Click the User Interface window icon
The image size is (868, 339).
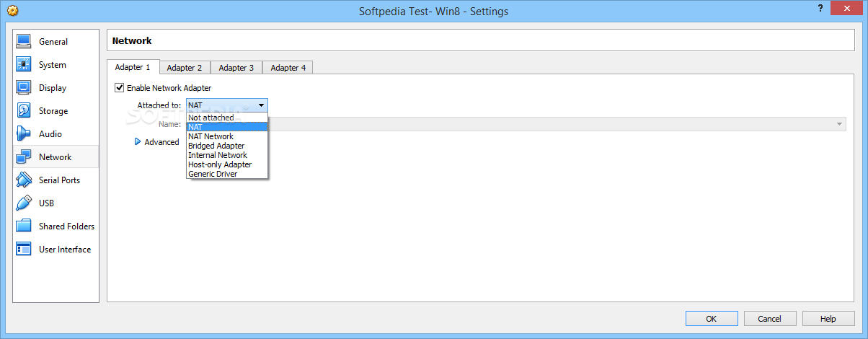pyautogui.click(x=24, y=249)
